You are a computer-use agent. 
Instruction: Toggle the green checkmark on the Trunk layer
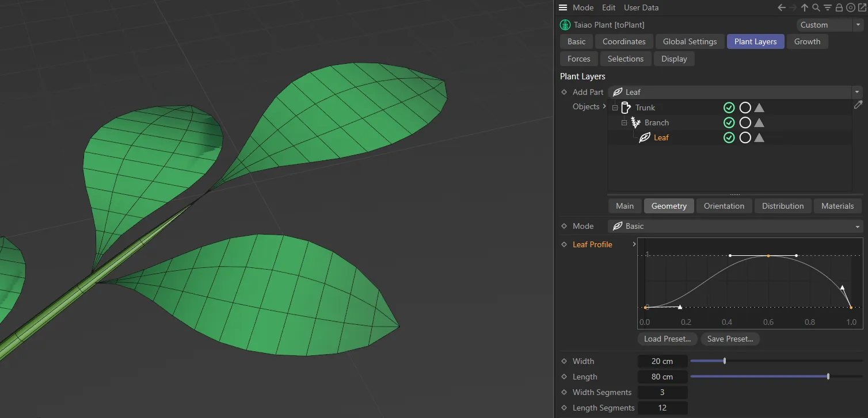point(729,108)
